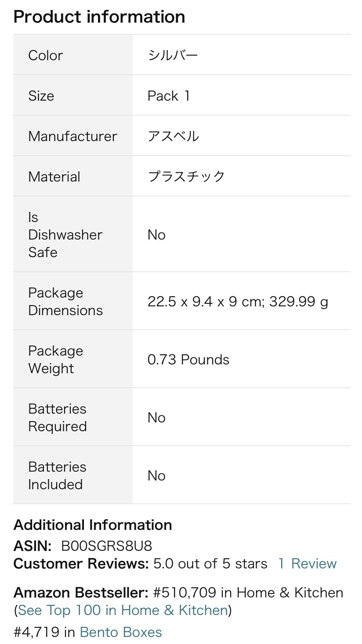
Task: Select the Product information heading
Action: click(99, 17)
